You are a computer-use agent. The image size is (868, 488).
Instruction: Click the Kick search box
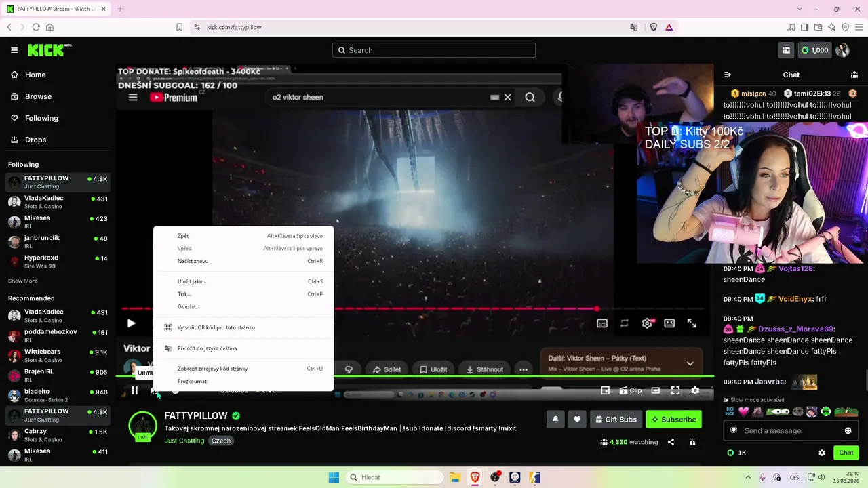(x=434, y=50)
